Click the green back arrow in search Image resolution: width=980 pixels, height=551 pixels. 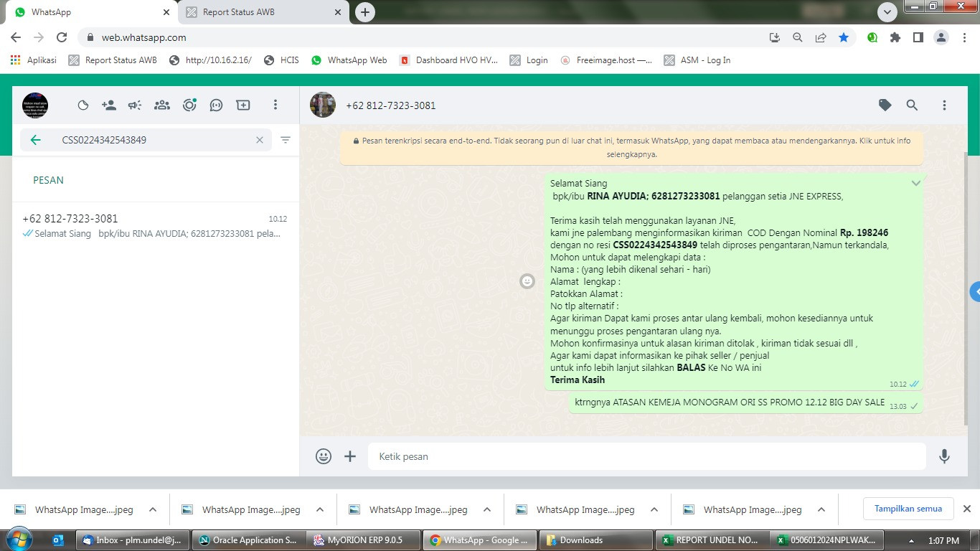(x=36, y=140)
